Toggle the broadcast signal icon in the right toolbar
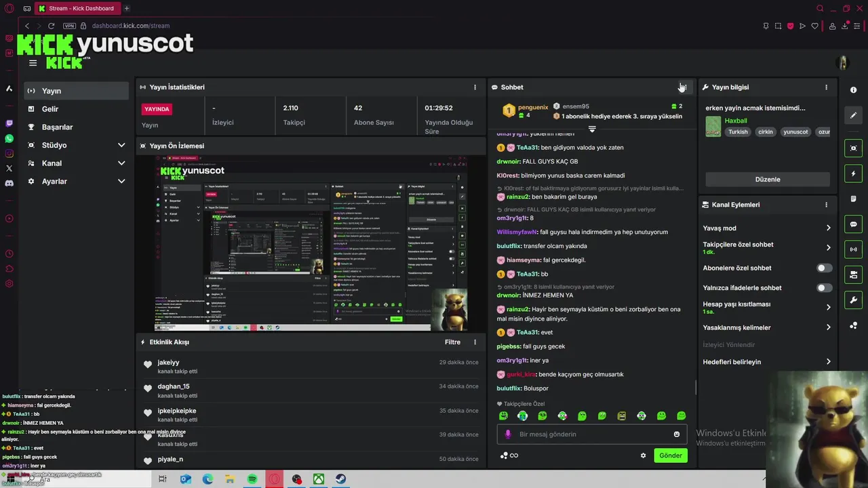868x488 pixels. [853, 249]
